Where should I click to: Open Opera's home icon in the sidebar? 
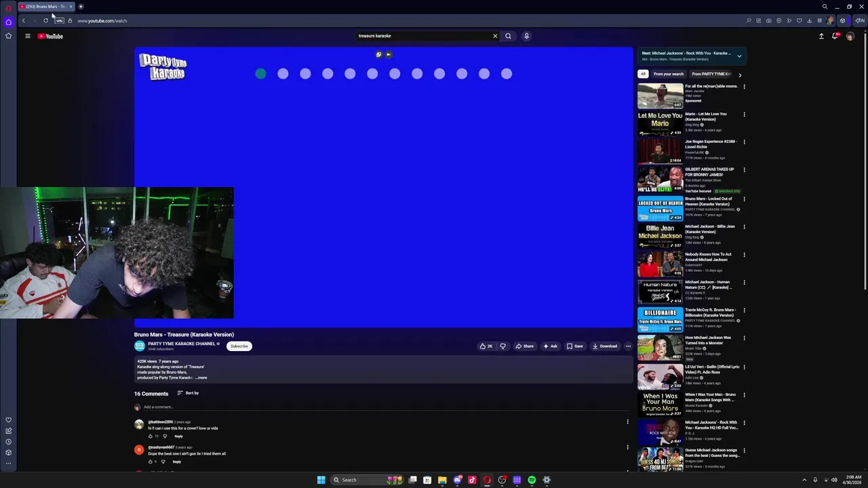(8, 22)
